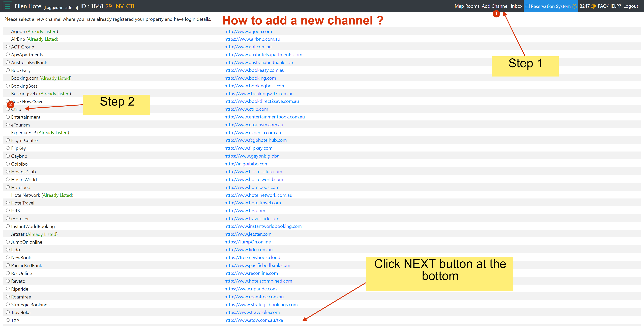Screen dimensions: 644x326
Task: Choose the HostelWorld radio option
Action: [8, 179]
